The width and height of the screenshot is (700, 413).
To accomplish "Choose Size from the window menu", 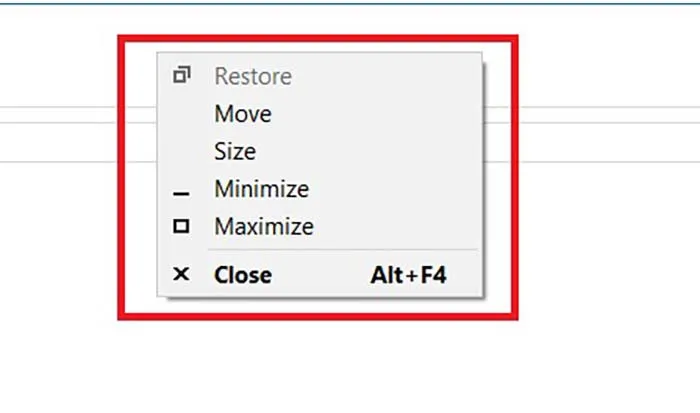I will 235,152.
